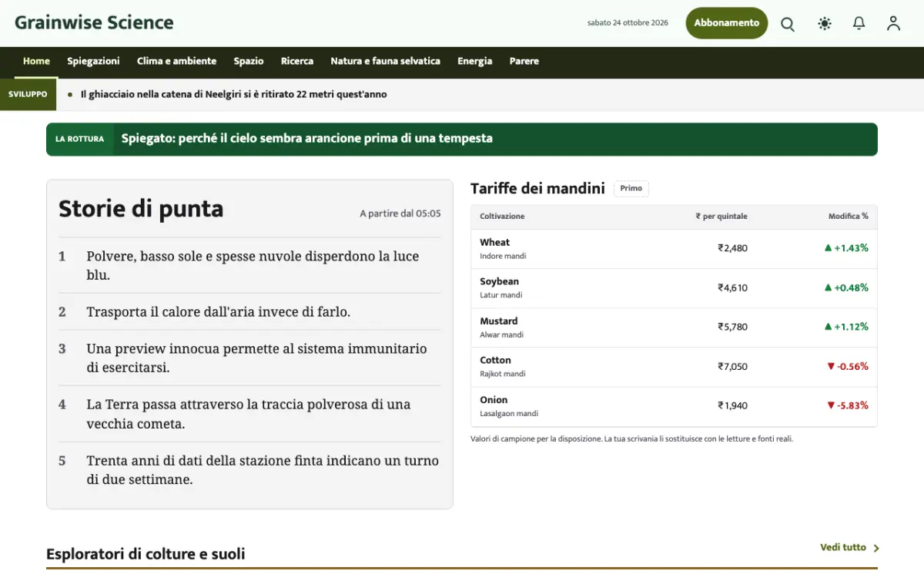Click the LA ROTTURA banner label
Viewport: 924px width, 578px height.
79,139
